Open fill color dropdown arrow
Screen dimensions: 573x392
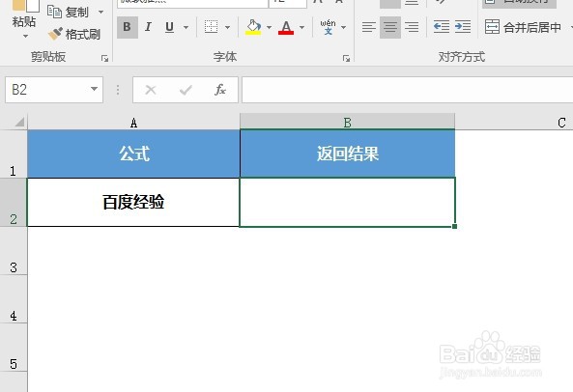pos(269,27)
